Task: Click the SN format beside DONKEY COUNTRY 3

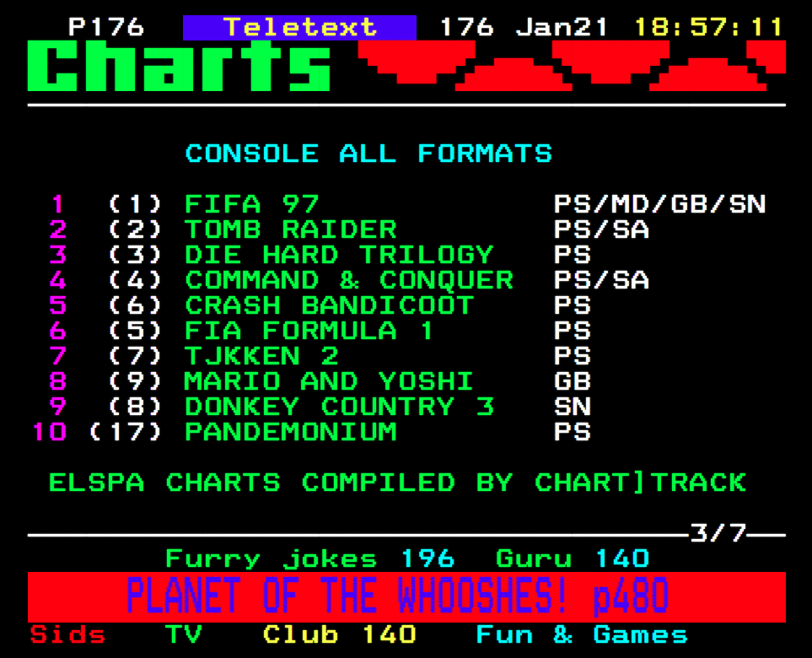Action: 573,407
